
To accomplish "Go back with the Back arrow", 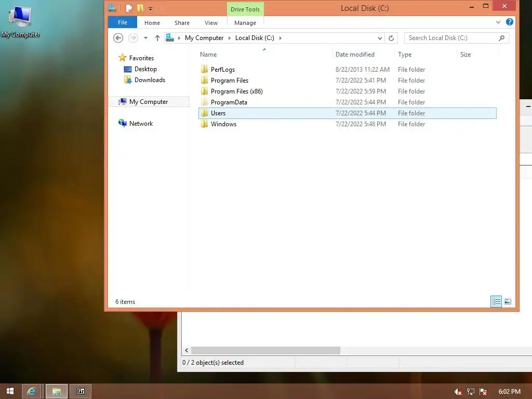I will (118, 37).
